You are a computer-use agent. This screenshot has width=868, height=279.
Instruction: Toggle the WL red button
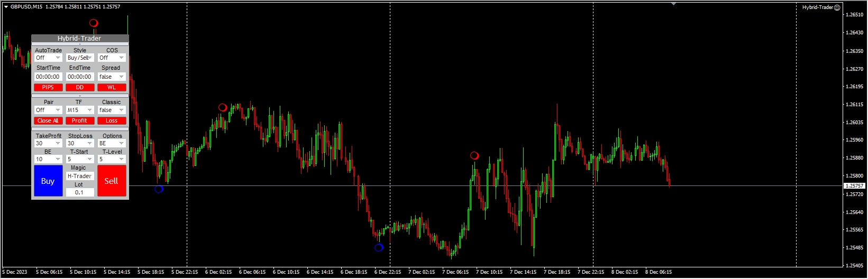pyautogui.click(x=112, y=87)
